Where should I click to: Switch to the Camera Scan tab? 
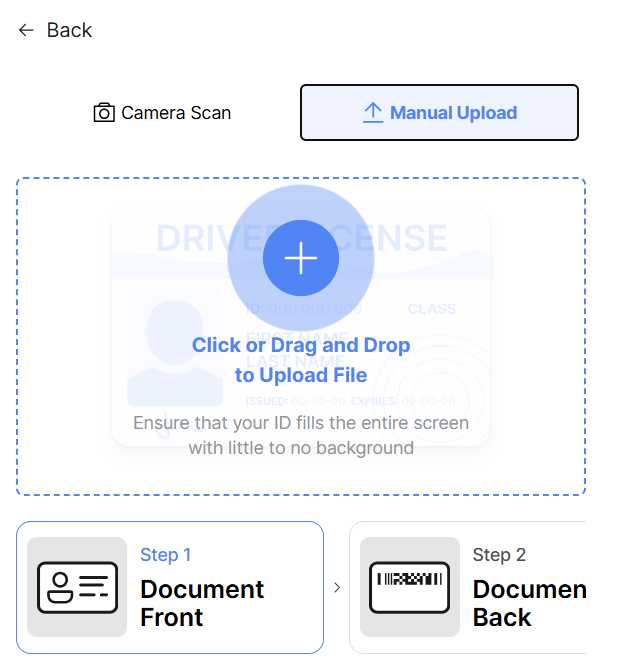(162, 113)
